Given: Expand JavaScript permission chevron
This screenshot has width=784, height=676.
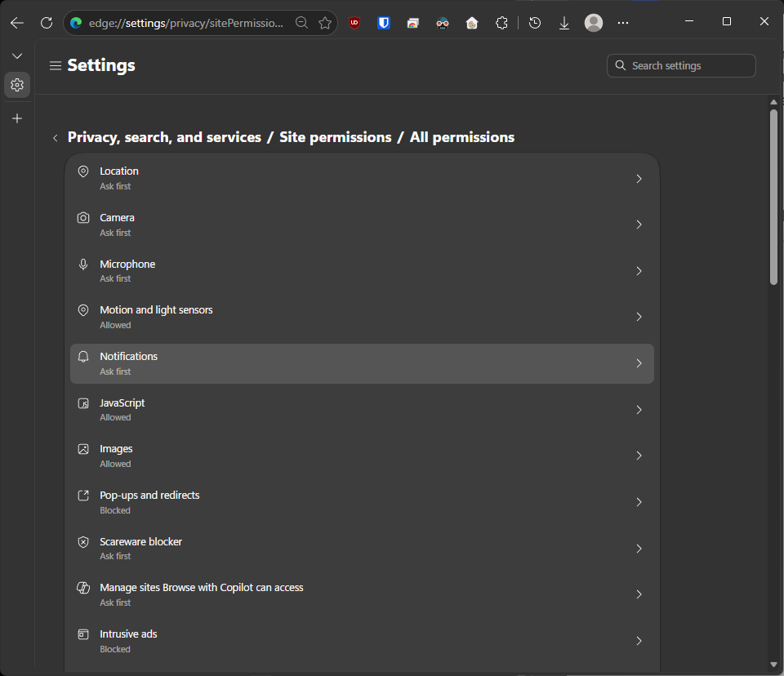Looking at the screenshot, I should pos(639,410).
